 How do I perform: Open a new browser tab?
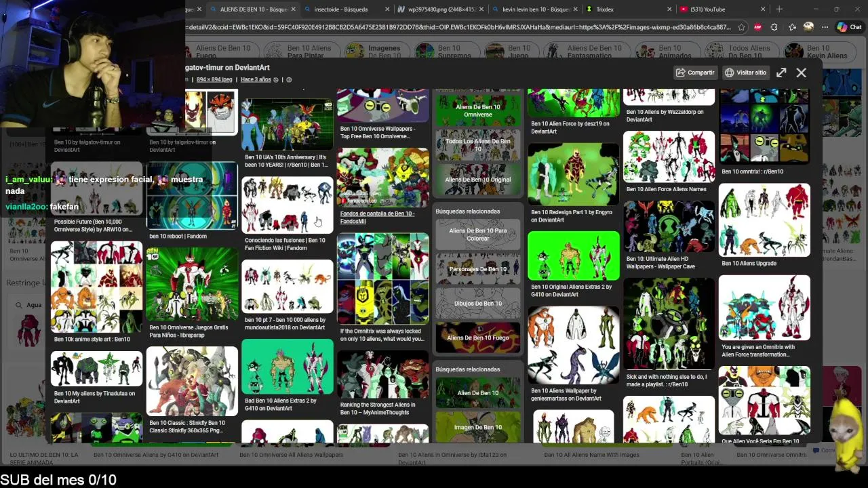(779, 9)
